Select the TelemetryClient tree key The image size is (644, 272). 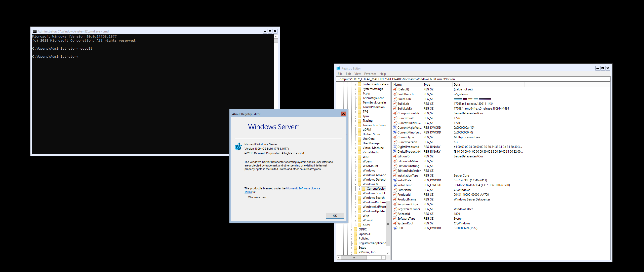click(373, 98)
